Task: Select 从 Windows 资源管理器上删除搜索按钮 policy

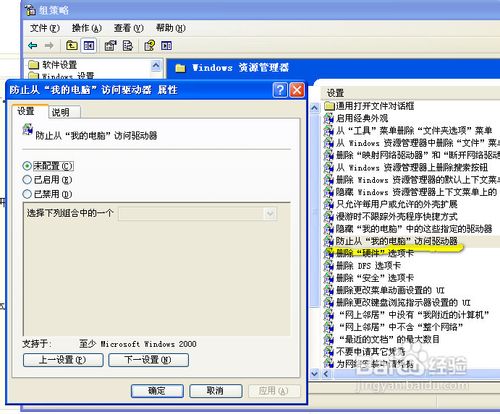Action: coord(412,167)
